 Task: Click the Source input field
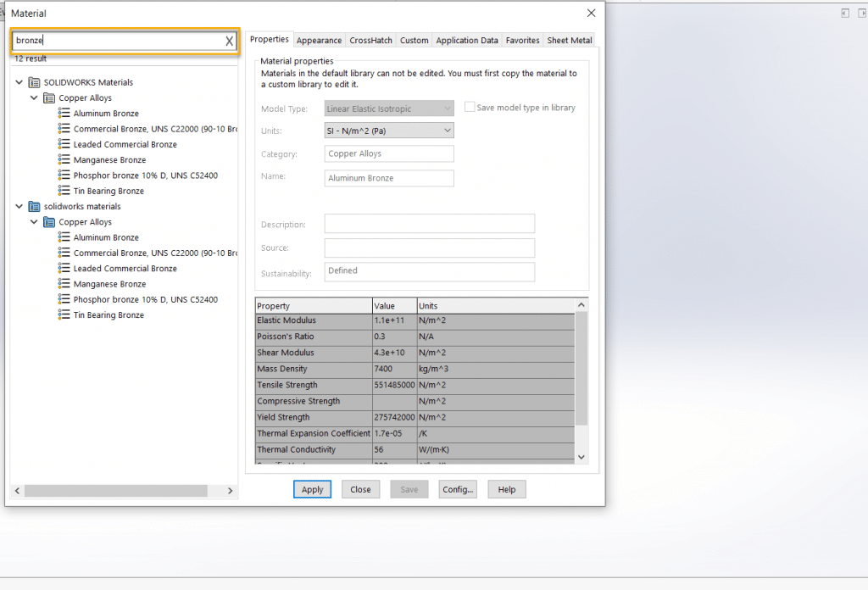430,248
